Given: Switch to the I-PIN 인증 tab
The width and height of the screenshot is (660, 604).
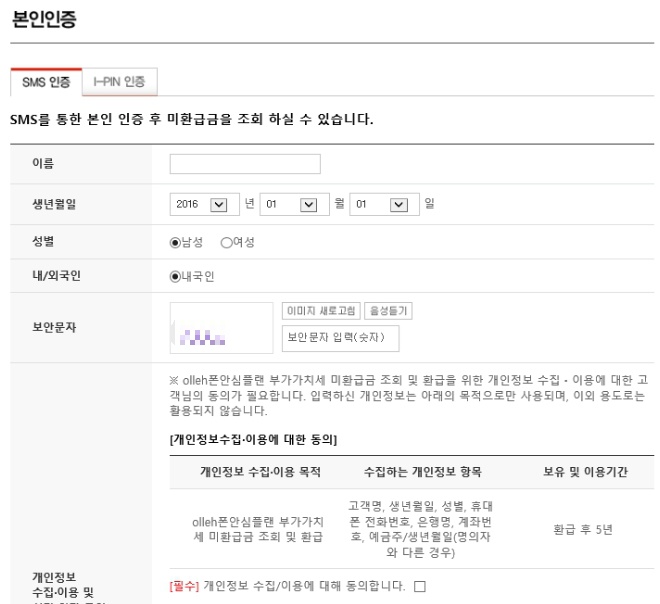Looking at the screenshot, I should [x=120, y=82].
